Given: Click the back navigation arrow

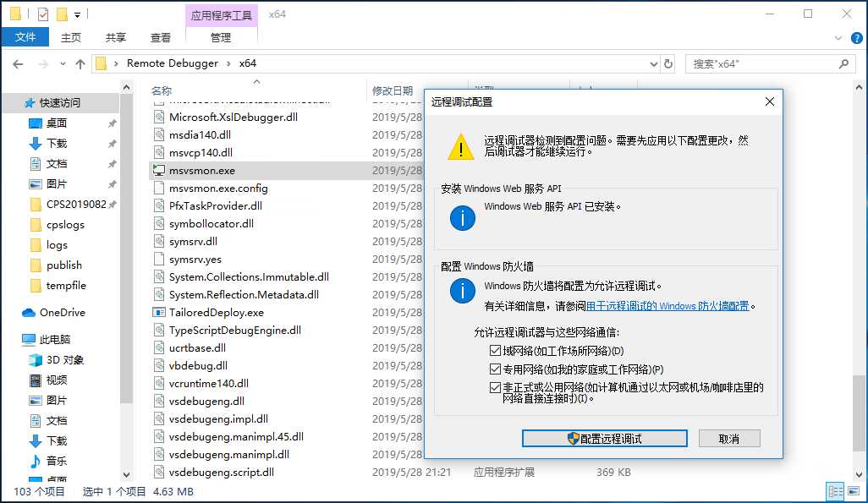Looking at the screenshot, I should pos(19,63).
